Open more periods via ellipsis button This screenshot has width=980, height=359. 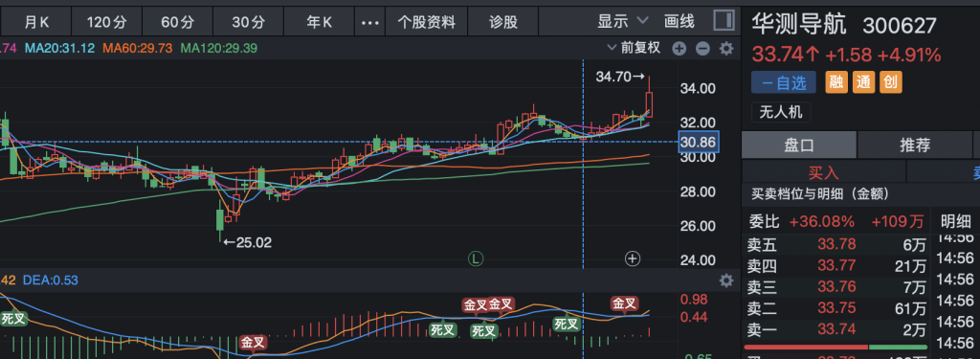370,23
